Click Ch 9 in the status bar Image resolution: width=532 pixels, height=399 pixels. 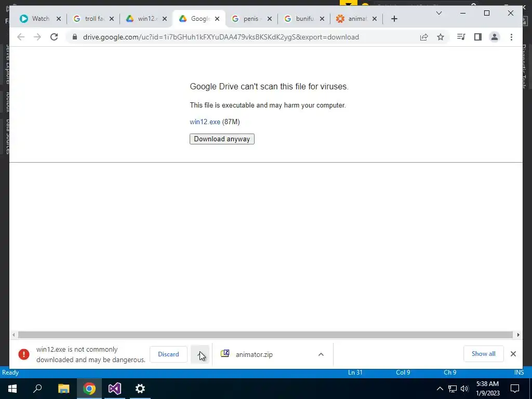point(450,373)
